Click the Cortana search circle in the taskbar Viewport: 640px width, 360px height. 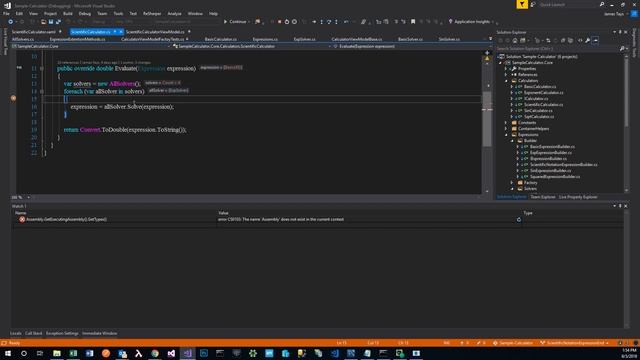pyautogui.click(x=24, y=353)
